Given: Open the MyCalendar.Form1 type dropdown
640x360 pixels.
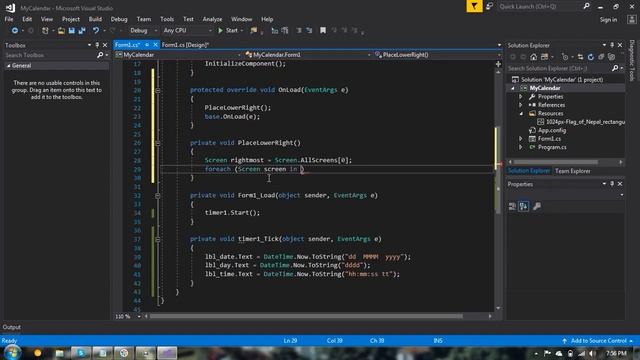Looking at the screenshot, I should 308,55.
